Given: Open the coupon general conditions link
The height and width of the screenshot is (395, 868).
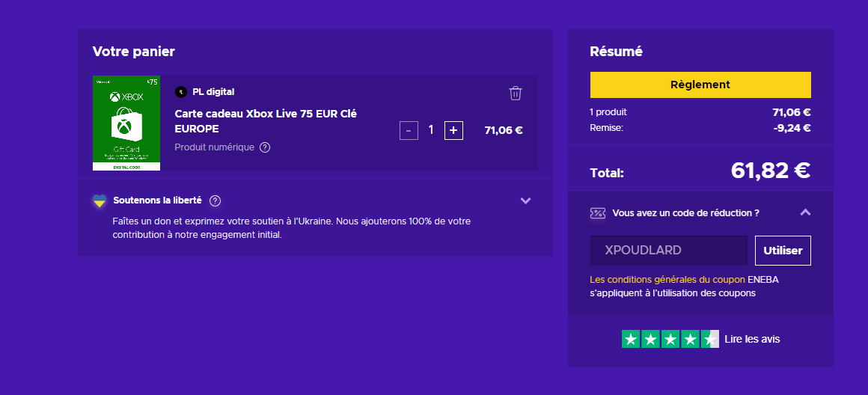Looking at the screenshot, I should (x=667, y=279).
